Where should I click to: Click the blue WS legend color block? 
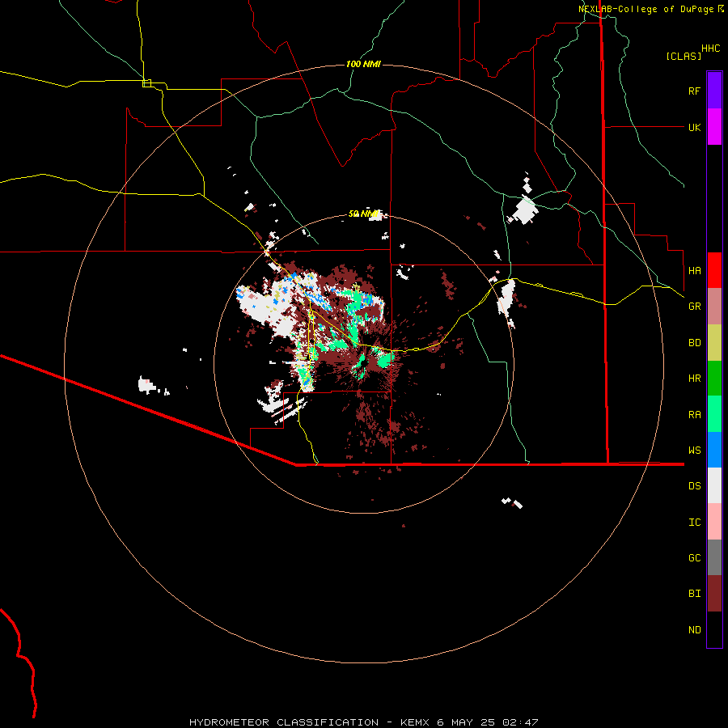pyautogui.click(x=714, y=450)
